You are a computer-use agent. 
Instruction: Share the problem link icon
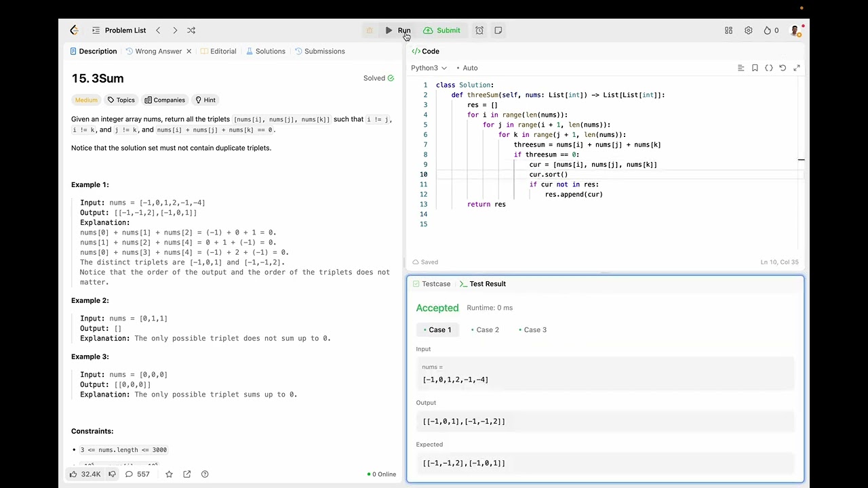click(x=186, y=474)
